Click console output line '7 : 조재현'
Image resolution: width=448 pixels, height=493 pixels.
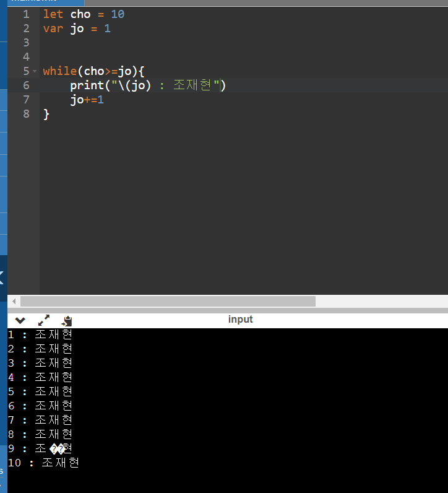(40, 420)
